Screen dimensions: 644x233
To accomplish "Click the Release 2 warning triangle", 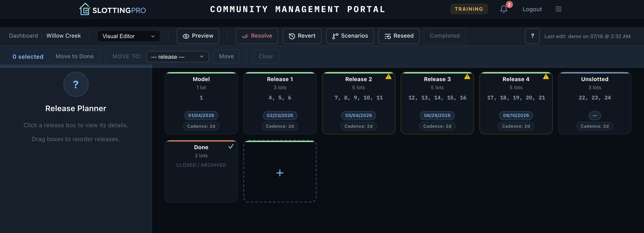I will (388, 76).
